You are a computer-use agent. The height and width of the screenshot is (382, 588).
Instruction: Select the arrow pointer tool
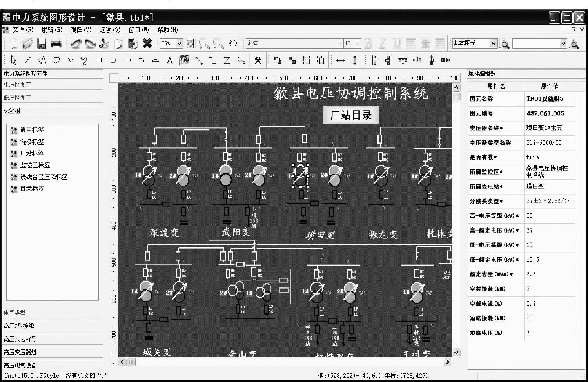14,60
